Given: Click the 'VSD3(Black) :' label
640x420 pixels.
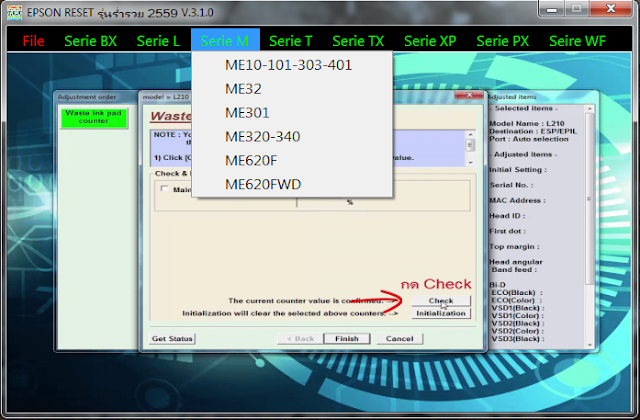Looking at the screenshot, I should [x=518, y=339].
